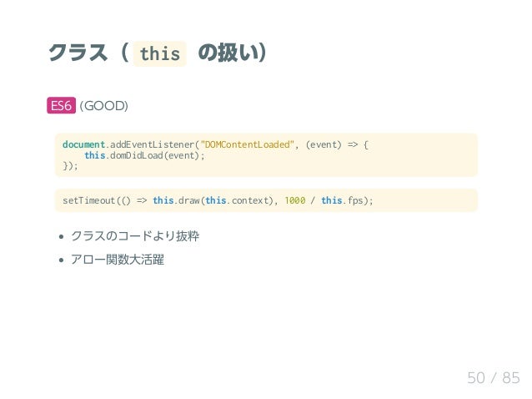Click 'this.draw' in the setTimeout line
The height and width of the screenshot is (399, 532).
point(176,200)
